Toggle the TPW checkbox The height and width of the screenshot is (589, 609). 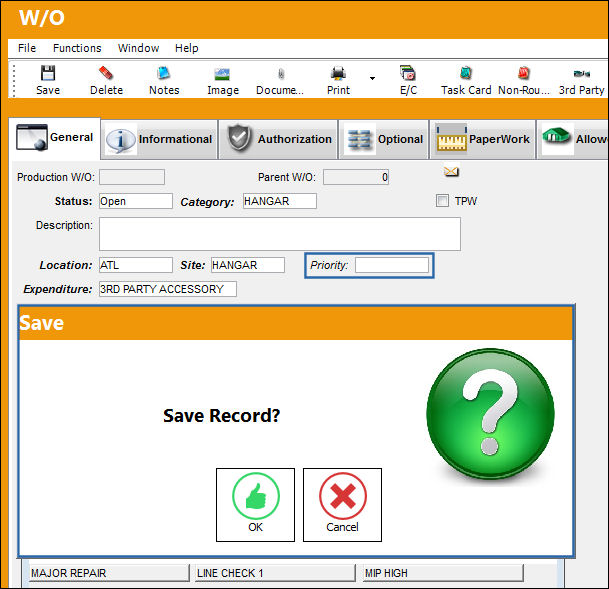tap(442, 201)
